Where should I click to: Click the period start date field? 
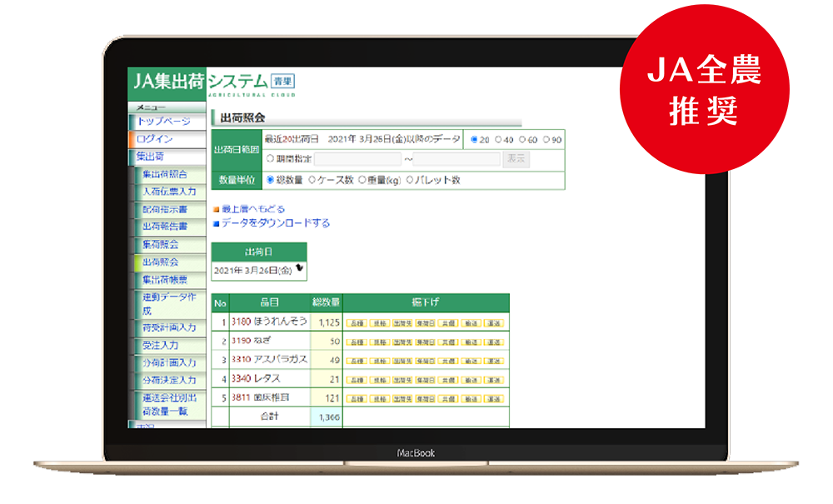coord(357,159)
